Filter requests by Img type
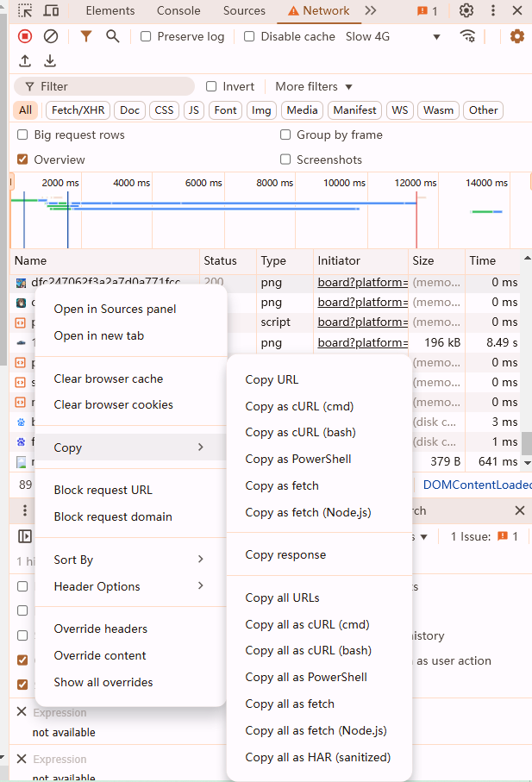The image size is (532, 782). tap(261, 110)
